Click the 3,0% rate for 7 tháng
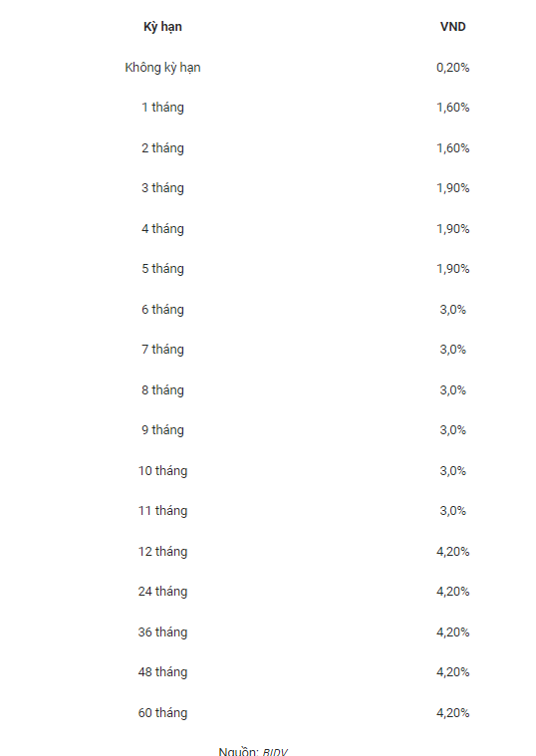 452,350
